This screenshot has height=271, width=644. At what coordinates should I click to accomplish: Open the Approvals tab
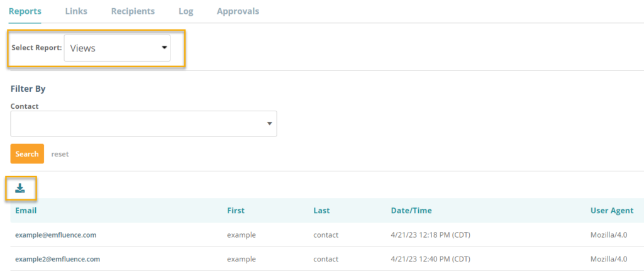point(238,11)
